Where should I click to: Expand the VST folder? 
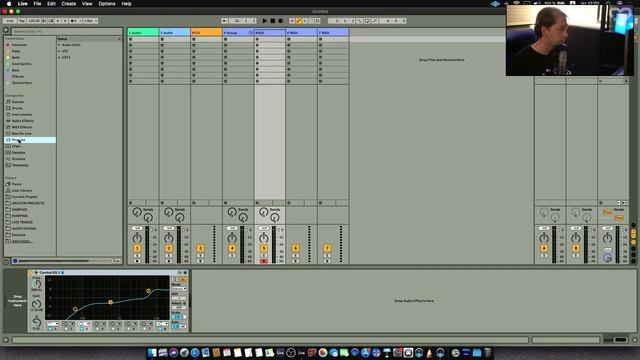click(59, 51)
